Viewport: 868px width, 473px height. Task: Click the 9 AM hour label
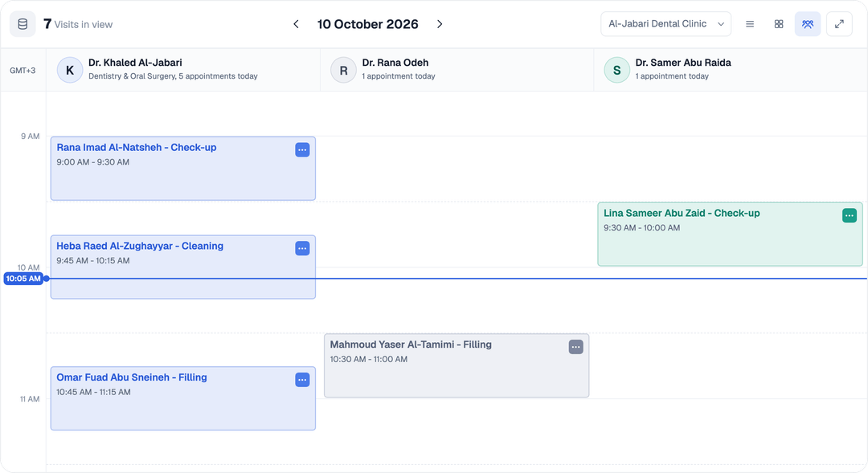pos(31,136)
